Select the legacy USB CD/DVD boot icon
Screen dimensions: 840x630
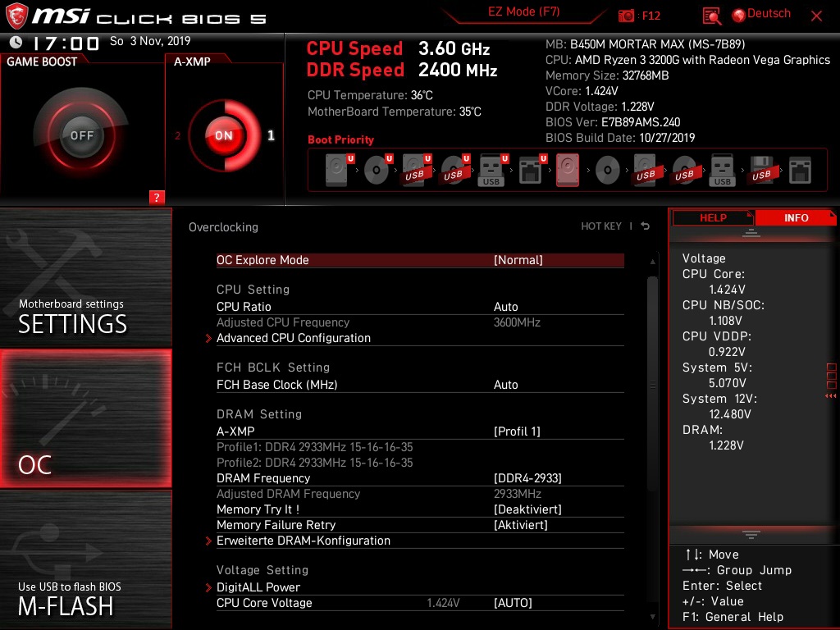point(685,171)
